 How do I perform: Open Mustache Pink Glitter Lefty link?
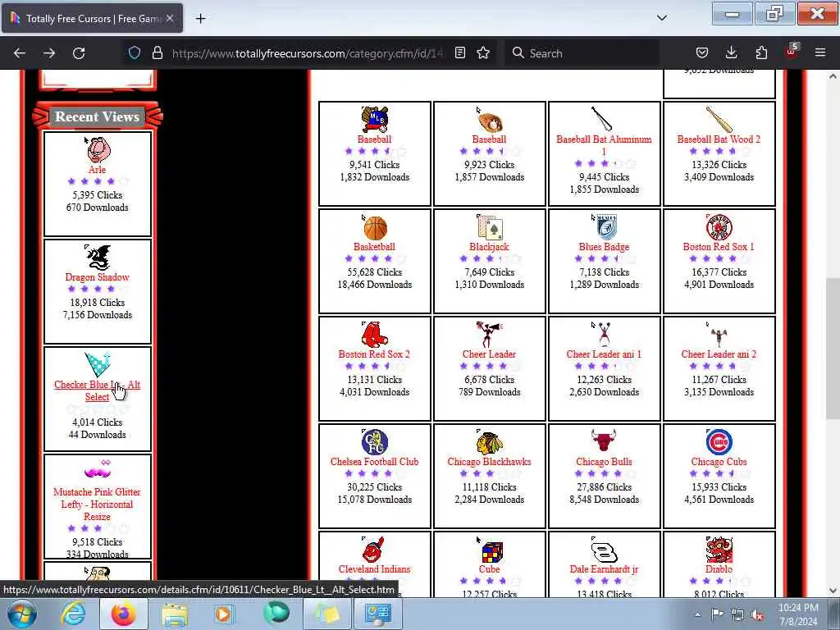97,504
